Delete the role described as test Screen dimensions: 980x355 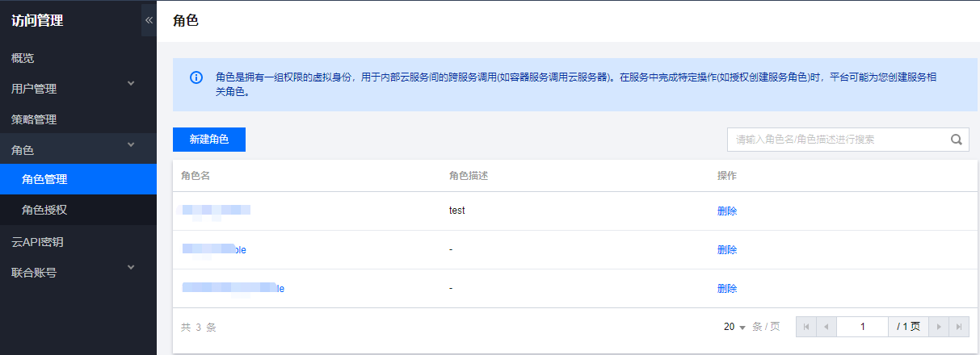tap(726, 211)
